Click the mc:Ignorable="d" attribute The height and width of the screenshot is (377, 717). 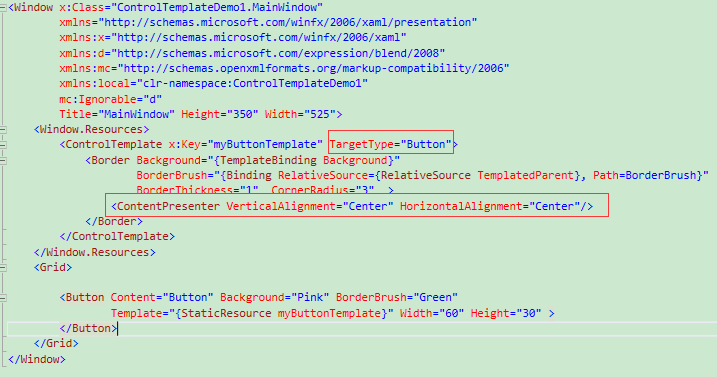click(111, 99)
